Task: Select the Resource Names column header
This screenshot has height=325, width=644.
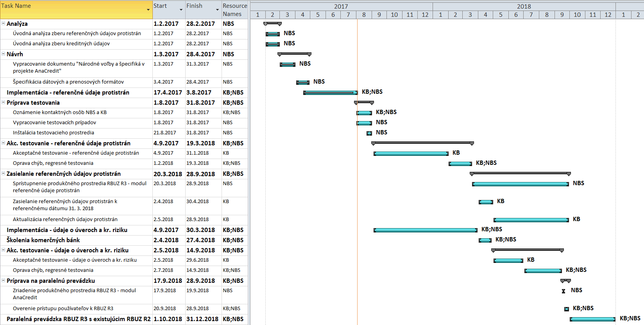Action: coord(234,10)
